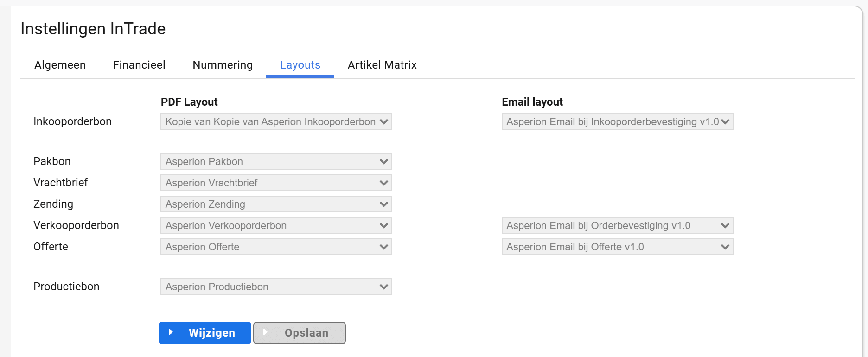Open the Asperion Vrachtbrief dropdown
This screenshot has height=357, width=868.
276,183
